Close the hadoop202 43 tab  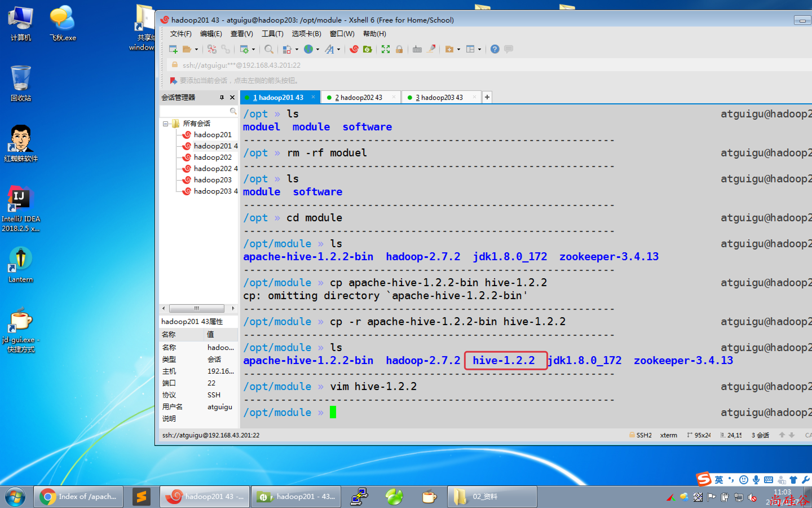(x=394, y=97)
